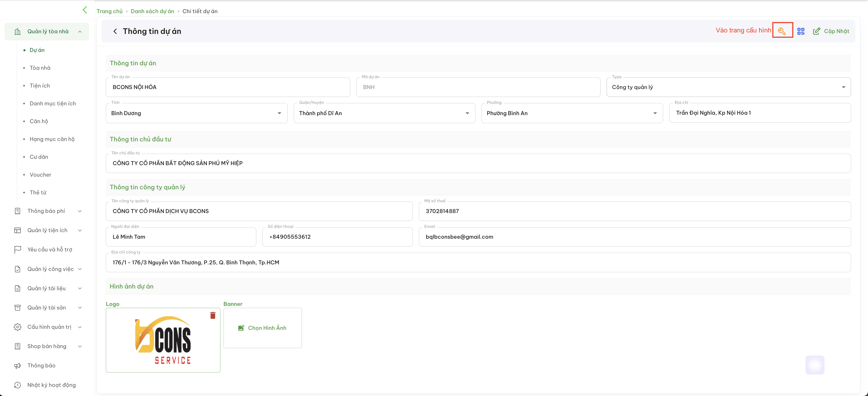Open the Type dropdown showing Công ty quản lý

[x=728, y=87]
